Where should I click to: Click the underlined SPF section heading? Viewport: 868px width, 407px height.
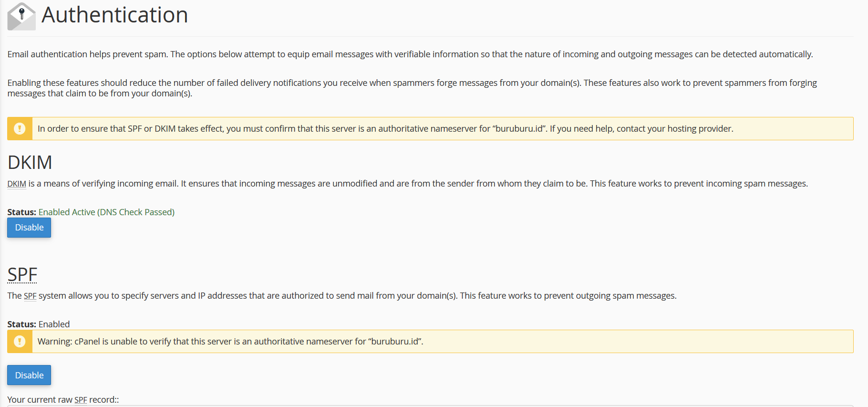(x=22, y=274)
